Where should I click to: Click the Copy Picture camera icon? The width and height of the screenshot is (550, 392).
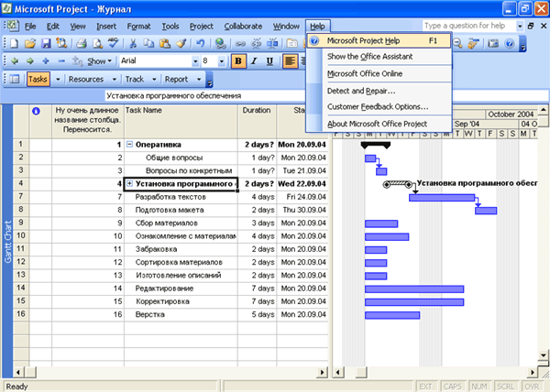coord(493,43)
